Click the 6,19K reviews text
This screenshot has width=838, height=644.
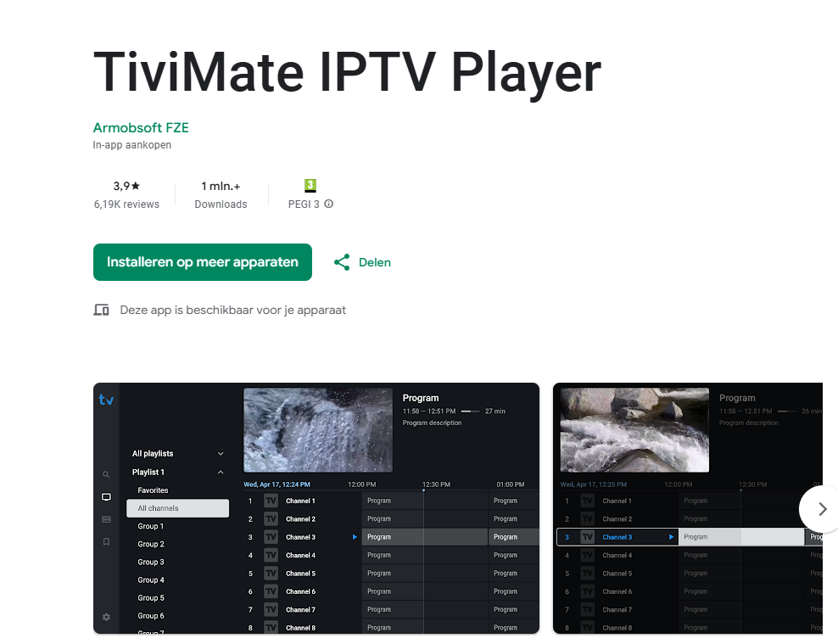(x=126, y=204)
